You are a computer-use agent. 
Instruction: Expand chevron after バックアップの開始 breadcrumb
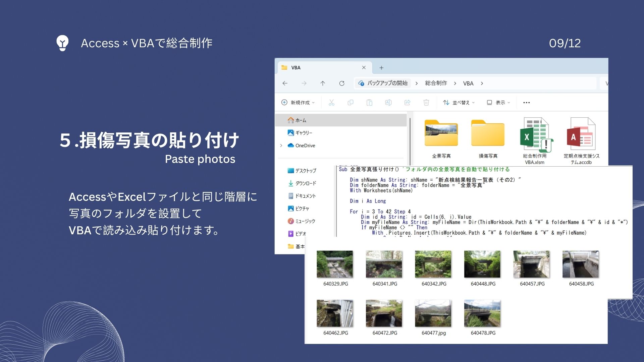click(x=416, y=83)
